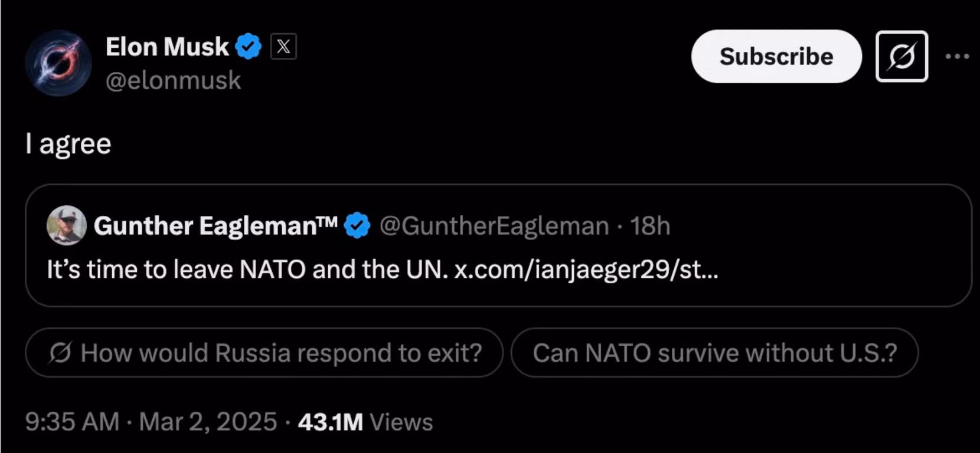Image resolution: width=980 pixels, height=453 pixels.
Task: Click the Elon Musk display name
Action: (167, 47)
